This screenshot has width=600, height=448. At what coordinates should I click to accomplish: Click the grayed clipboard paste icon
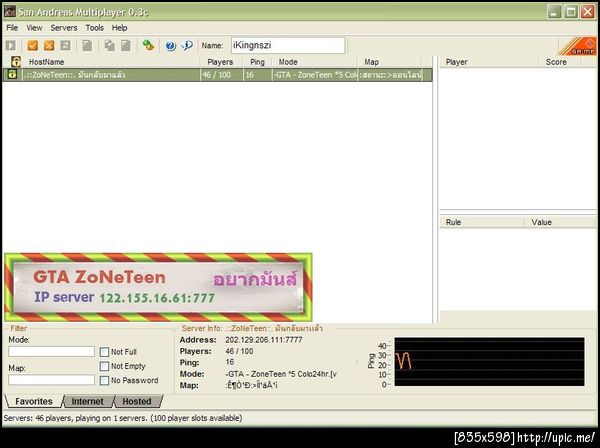coord(126,46)
